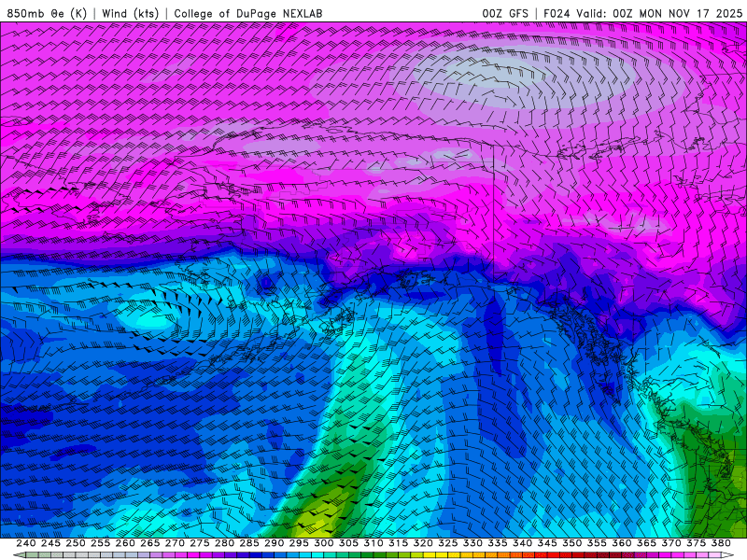This screenshot has width=747, height=560.
Task: Select the 310 value on the color scale
Action: [x=373, y=543]
